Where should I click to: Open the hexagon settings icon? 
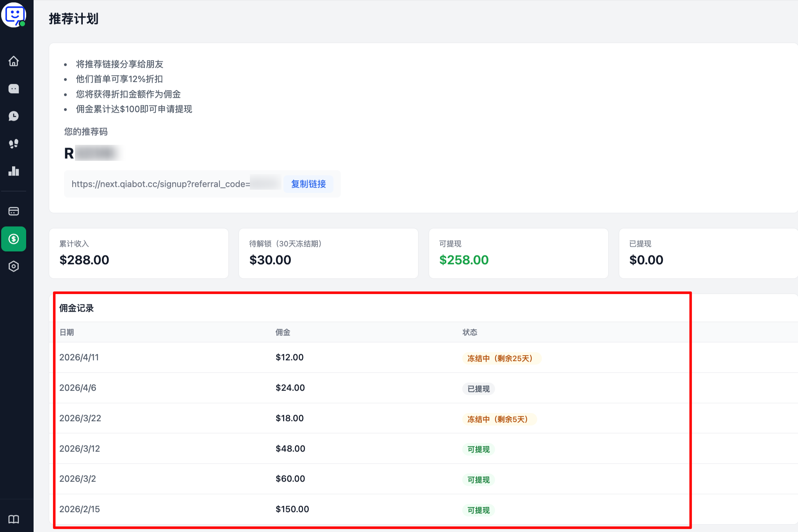(14, 266)
